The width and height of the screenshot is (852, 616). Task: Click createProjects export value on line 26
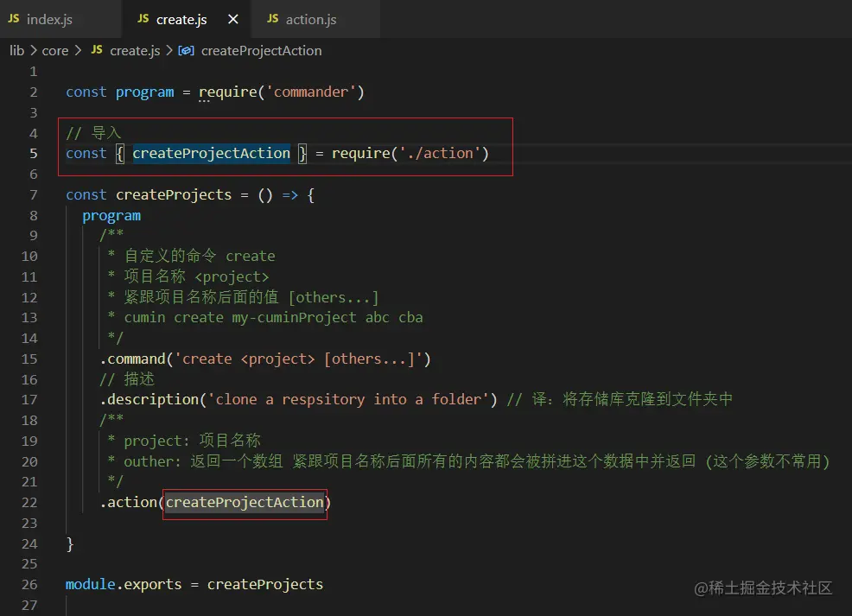pos(265,585)
